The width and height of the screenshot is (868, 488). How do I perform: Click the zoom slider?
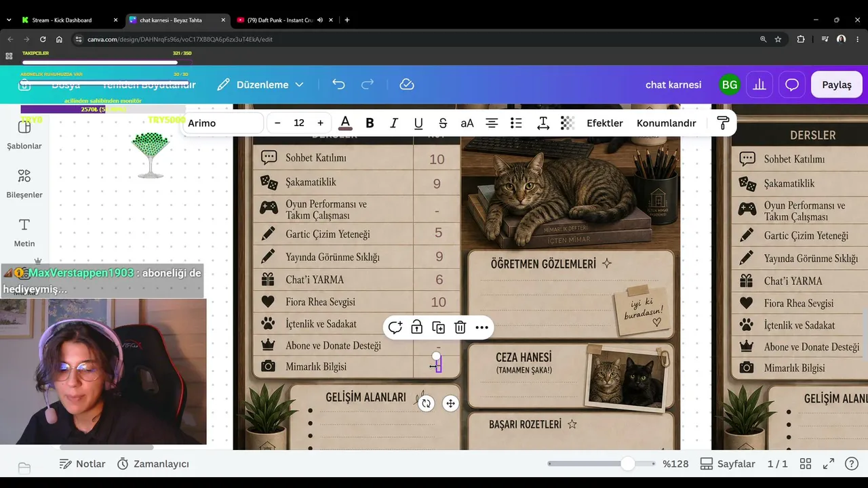pyautogui.click(x=601, y=464)
